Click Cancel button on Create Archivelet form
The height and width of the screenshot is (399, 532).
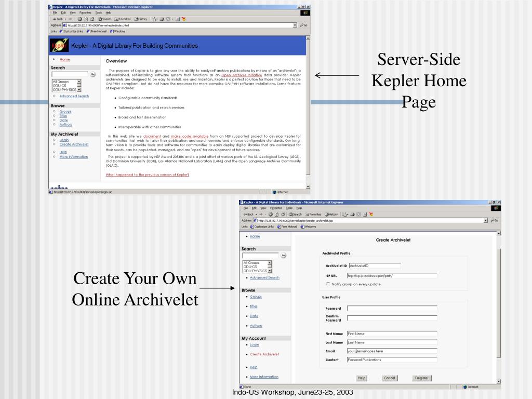(x=389, y=378)
